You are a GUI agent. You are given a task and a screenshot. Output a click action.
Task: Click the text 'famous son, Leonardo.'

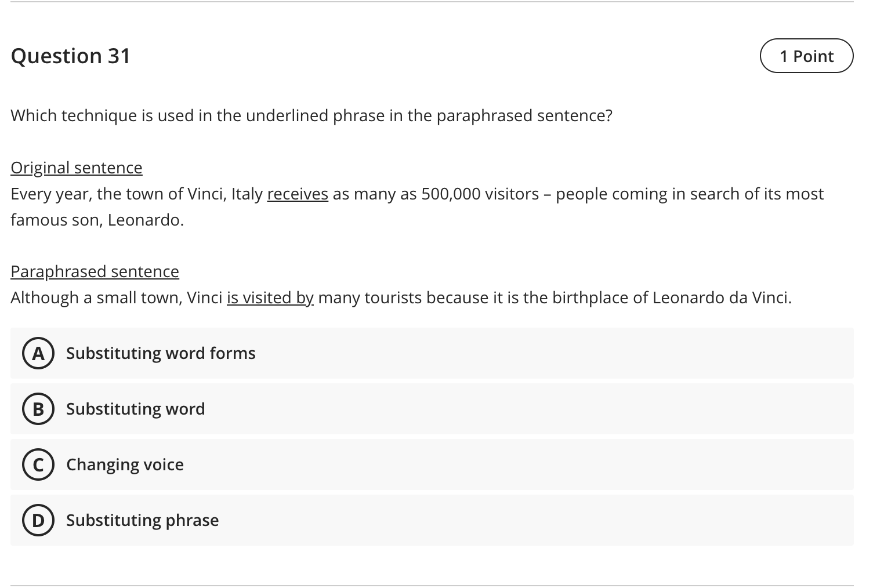tap(97, 220)
